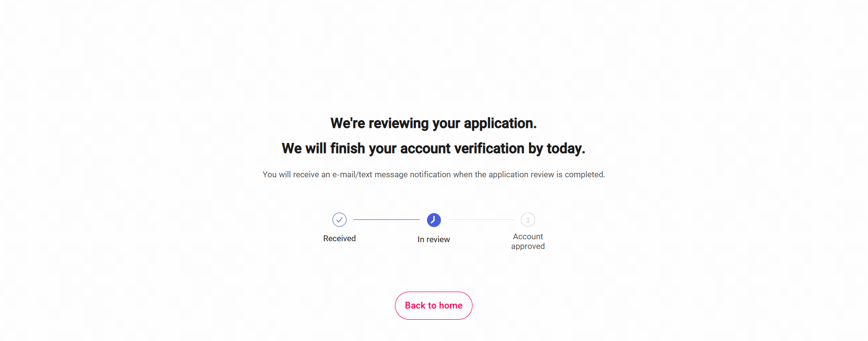Click the word "You" starting the notice

point(269,174)
